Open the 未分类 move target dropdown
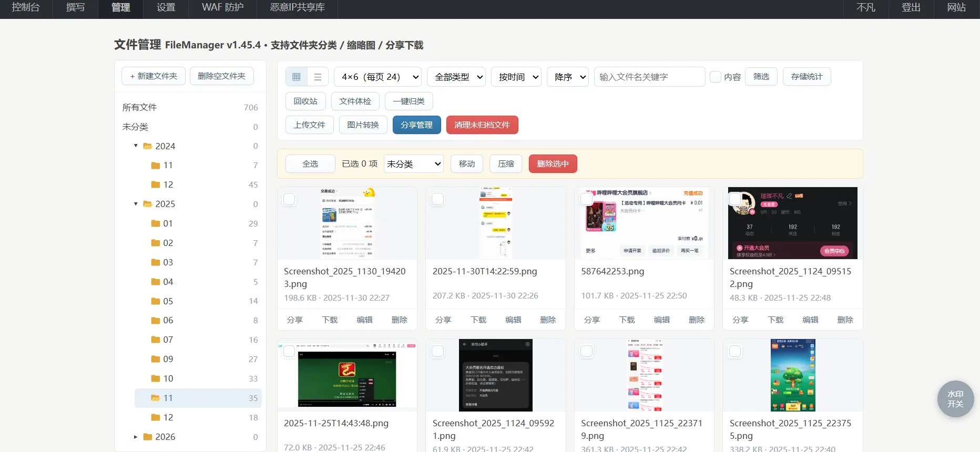The width and height of the screenshot is (980, 452). coord(414,164)
